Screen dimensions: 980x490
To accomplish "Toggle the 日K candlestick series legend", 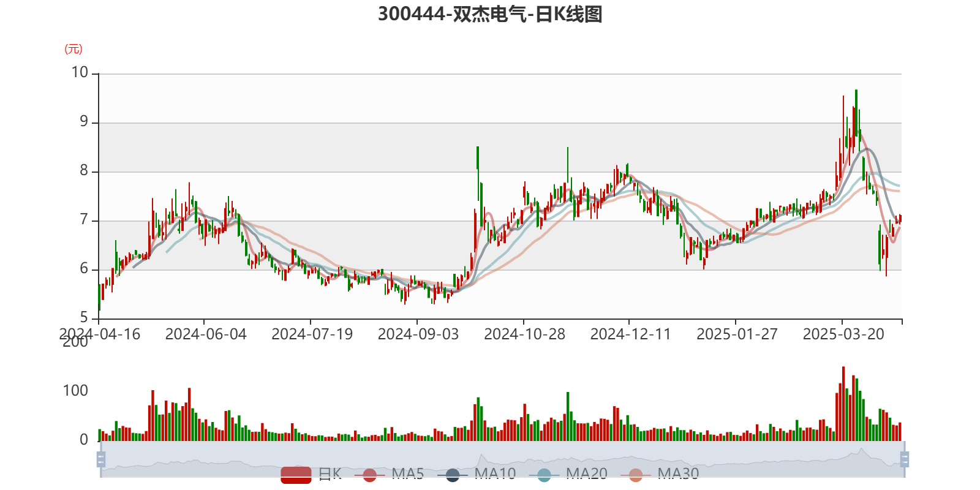I will 311,474.
